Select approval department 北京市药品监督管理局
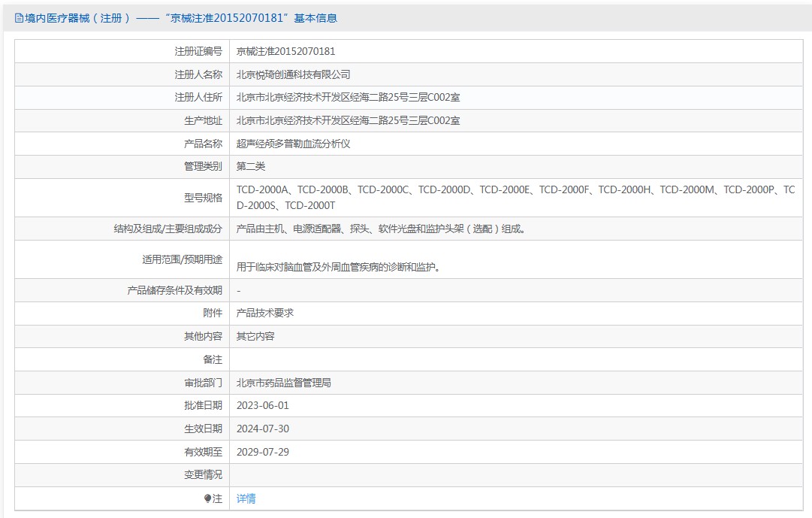Viewport: 812px width, 518px height. tap(284, 383)
